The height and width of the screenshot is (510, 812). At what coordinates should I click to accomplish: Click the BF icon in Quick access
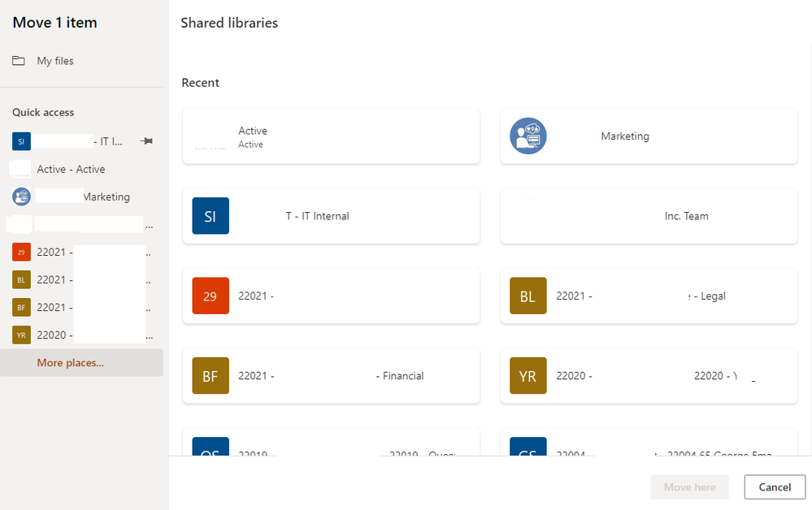pyautogui.click(x=21, y=307)
